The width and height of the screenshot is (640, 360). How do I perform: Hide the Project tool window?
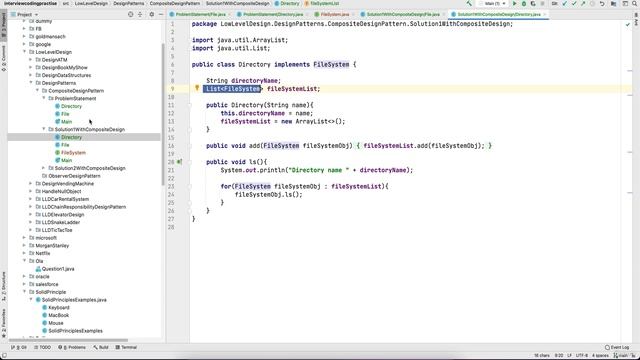coord(161,14)
